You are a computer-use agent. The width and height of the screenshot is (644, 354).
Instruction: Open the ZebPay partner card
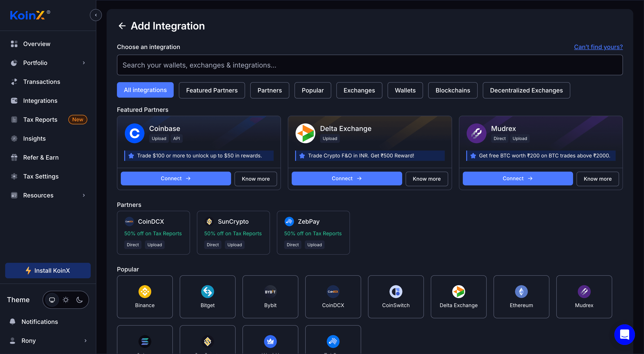(x=313, y=232)
